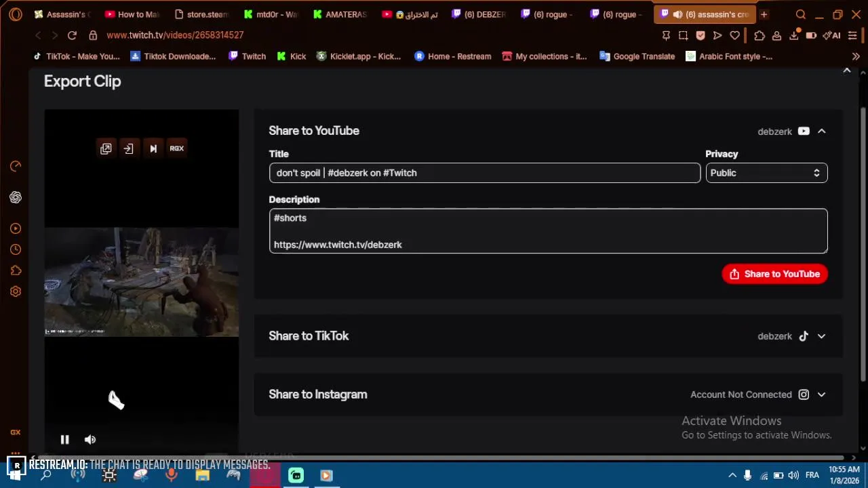Image resolution: width=868 pixels, height=488 pixels.
Task: Pause the clip preview playback
Action: point(64,439)
